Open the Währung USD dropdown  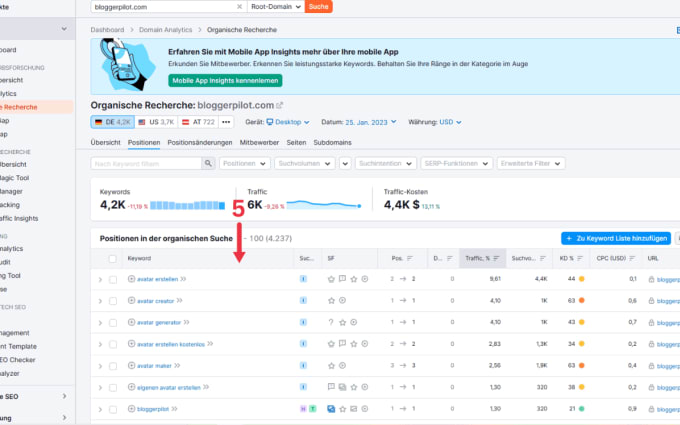450,122
